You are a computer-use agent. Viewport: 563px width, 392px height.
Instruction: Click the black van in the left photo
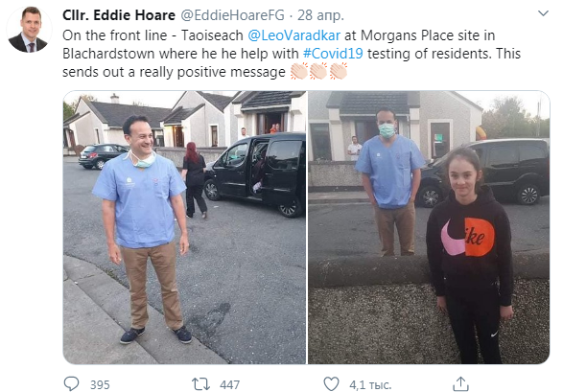tap(254, 174)
